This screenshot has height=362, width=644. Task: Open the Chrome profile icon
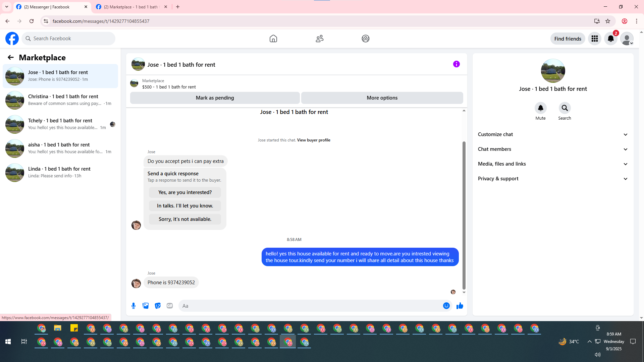coord(625,21)
